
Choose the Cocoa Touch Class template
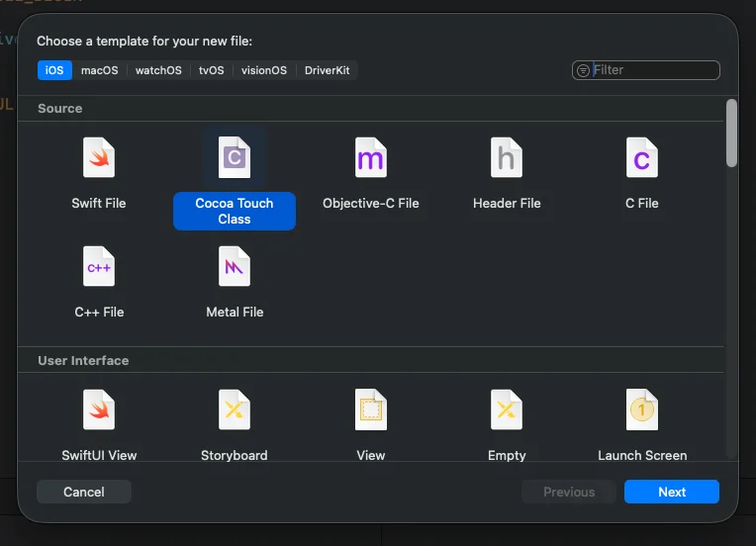click(235, 158)
